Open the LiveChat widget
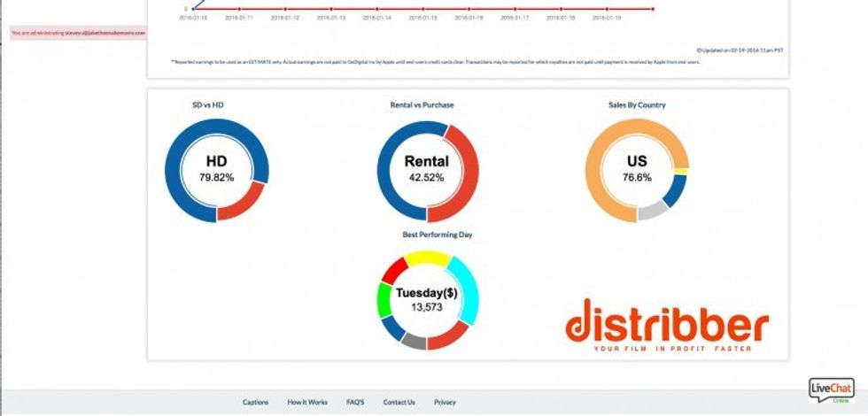The height and width of the screenshot is (416, 868). coord(832,390)
